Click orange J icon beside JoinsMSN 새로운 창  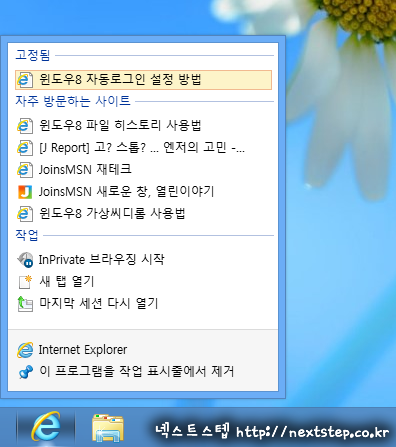[25, 192]
